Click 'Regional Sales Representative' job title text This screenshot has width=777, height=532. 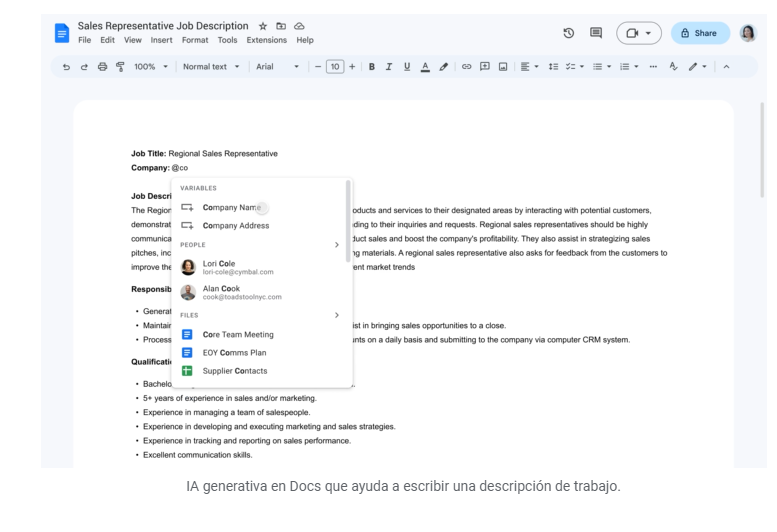(x=223, y=154)
